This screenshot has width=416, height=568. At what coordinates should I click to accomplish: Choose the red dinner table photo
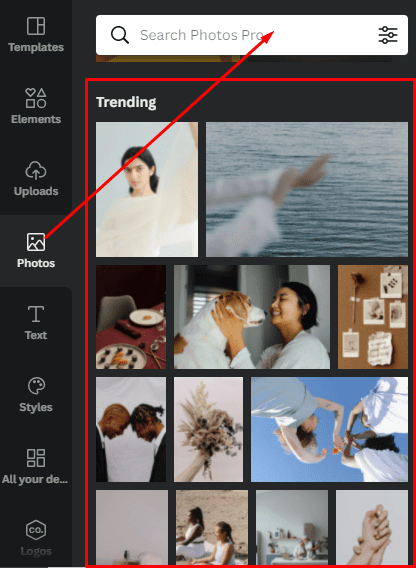pos(131,317)
